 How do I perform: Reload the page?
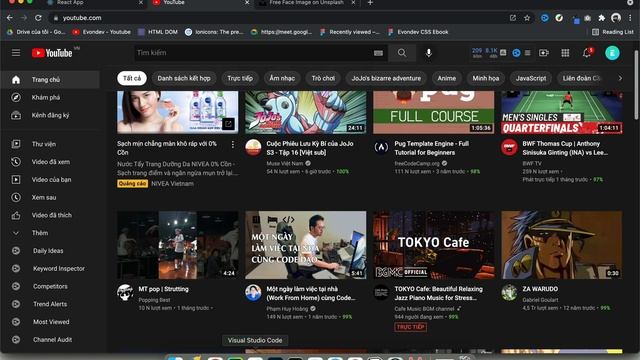[38, 18]
